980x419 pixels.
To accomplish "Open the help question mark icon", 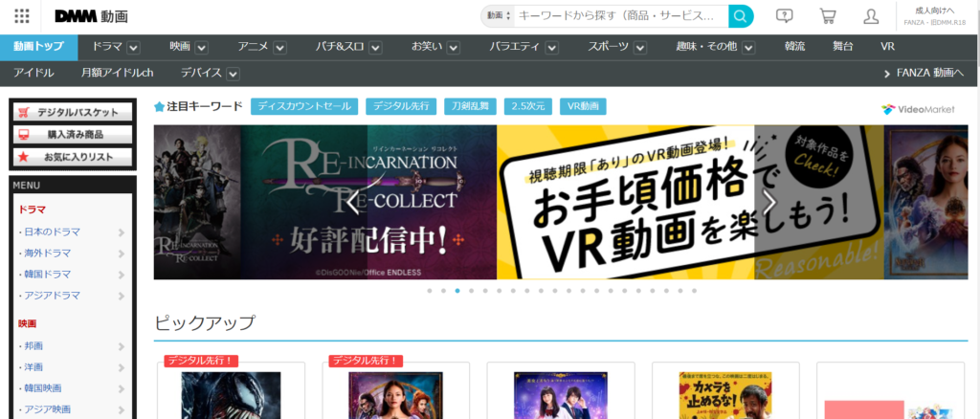I will pyautogui.click(x=785, y=16).
